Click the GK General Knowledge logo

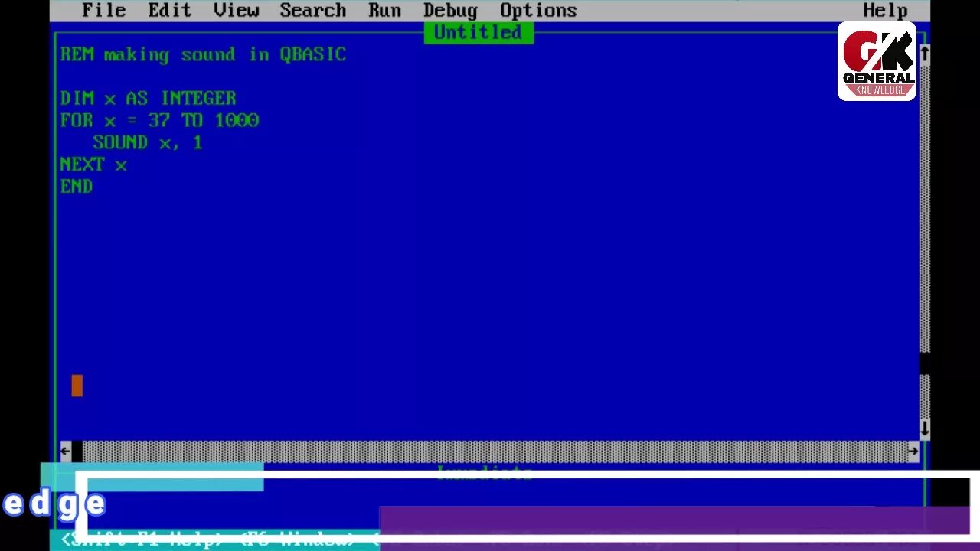pyautogui.click(x=877, y=61)
